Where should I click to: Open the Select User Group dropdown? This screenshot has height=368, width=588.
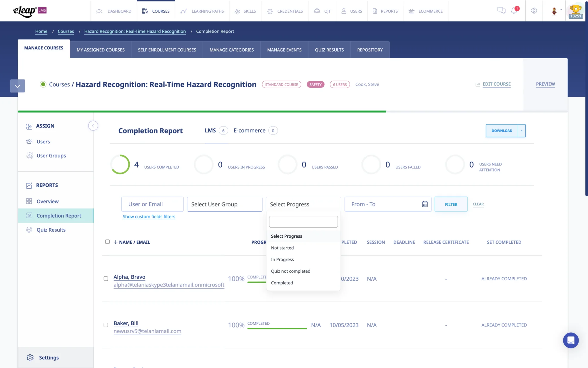[x=225, y=204]
